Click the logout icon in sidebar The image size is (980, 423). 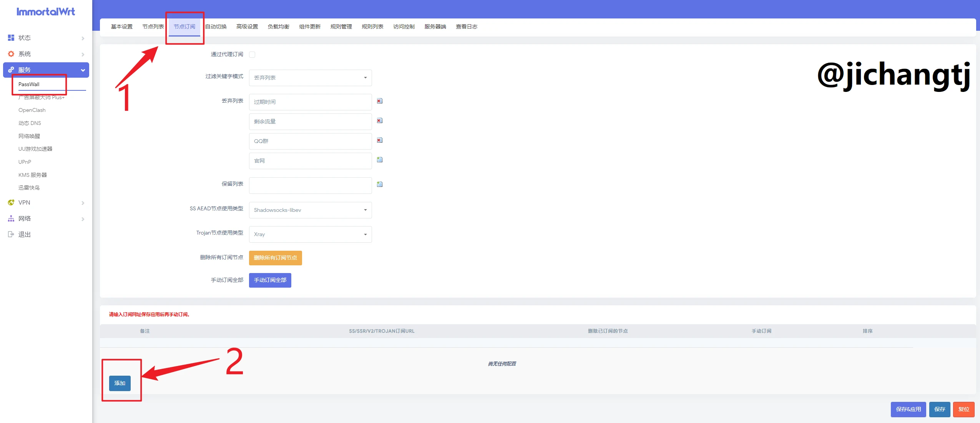pyautogui.click(x=11, y=234)
